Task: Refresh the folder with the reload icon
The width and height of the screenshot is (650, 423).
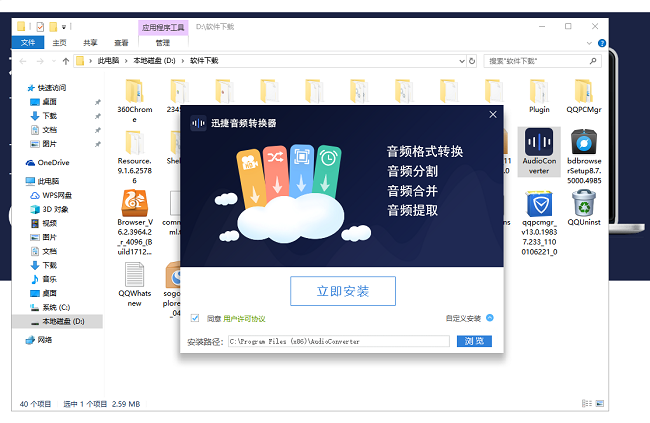Action: 472,61
